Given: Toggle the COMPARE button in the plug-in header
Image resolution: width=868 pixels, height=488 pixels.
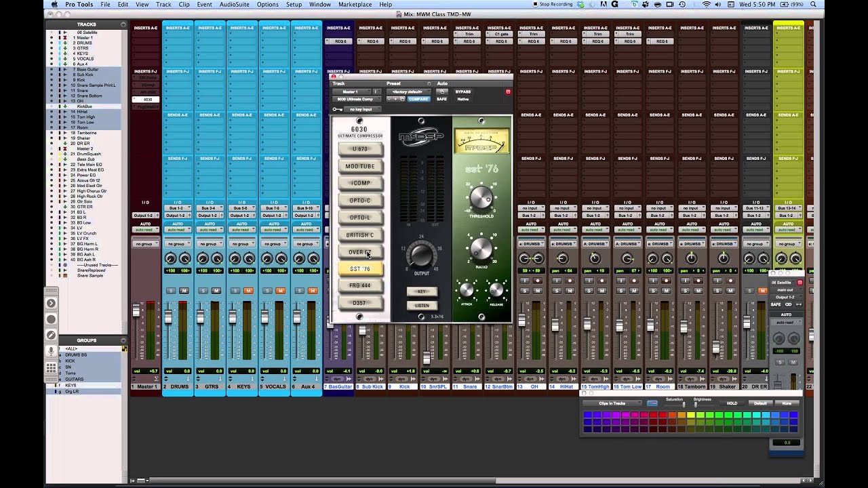Looking at the screenshot, I should (x=418, y=99).
